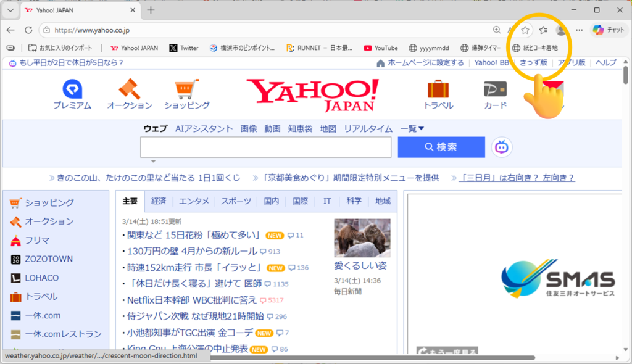632x364 pixels.
Task: Click the Yahoo search input field
Action: [265, 147]
